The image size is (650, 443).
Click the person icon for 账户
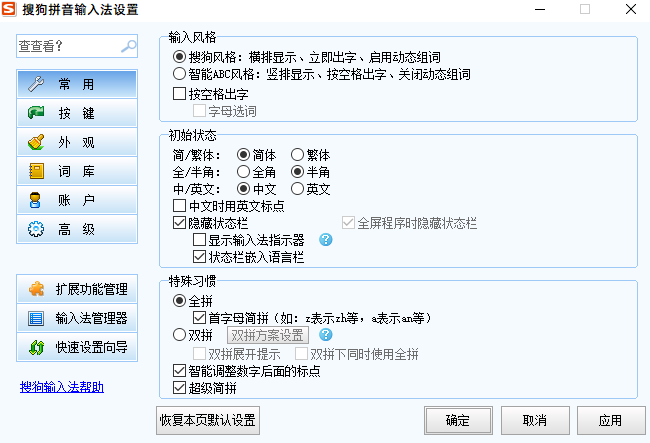click(x=35, y=200)
